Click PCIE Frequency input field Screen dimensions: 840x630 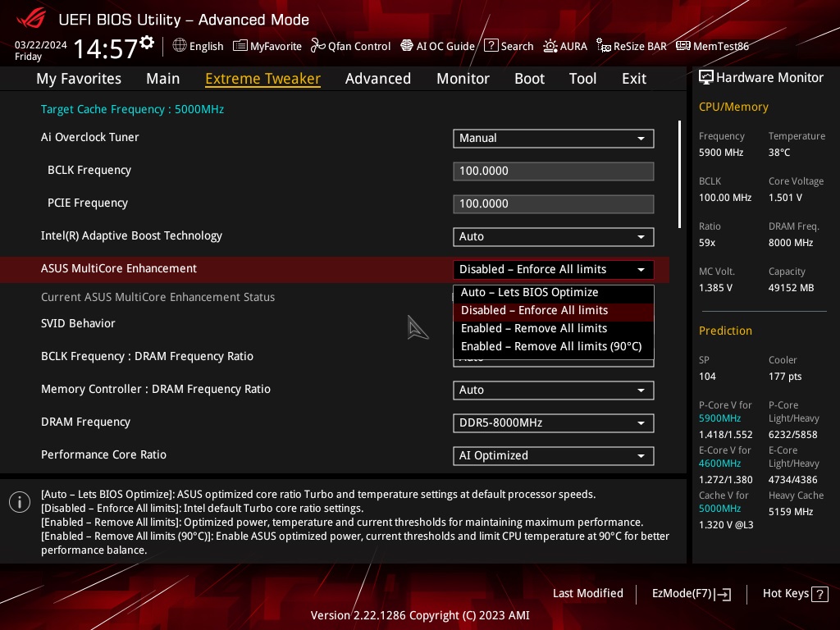(554, 203)
